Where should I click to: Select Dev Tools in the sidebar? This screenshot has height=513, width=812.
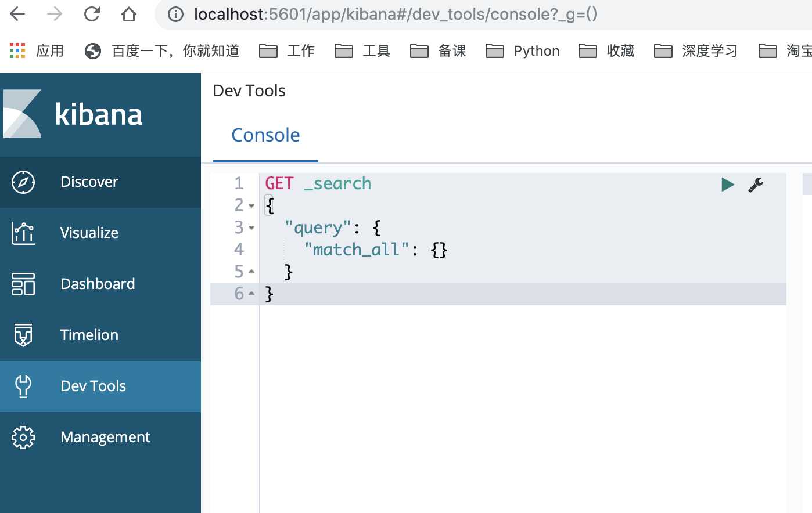coord(100,386)
